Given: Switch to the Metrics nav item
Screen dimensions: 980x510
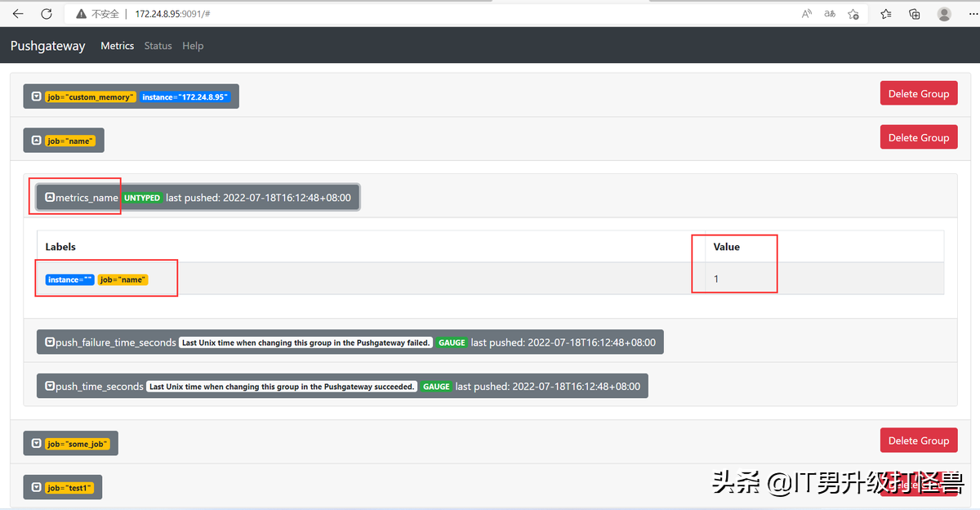Looking at the screenshot, I should pyautogui.click(x=117, y=46).
